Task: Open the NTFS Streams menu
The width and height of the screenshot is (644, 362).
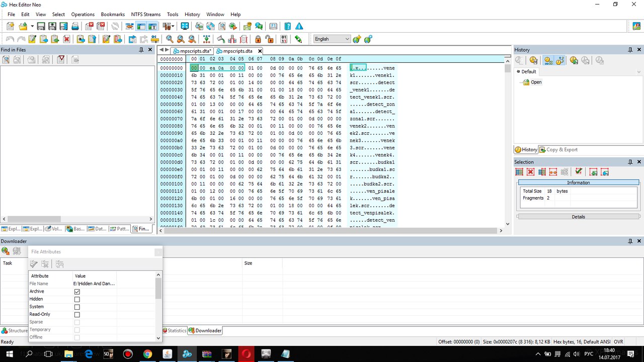Action: pos(145,15)
